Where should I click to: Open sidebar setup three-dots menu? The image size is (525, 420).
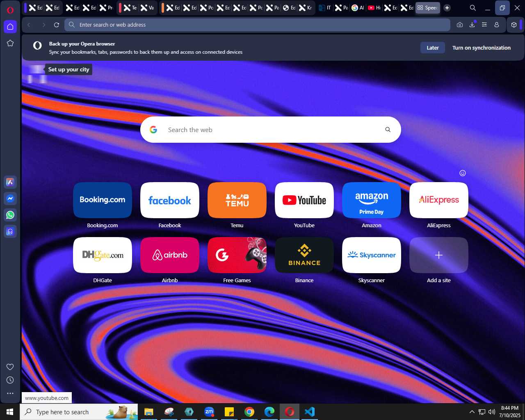pos(10,393)
